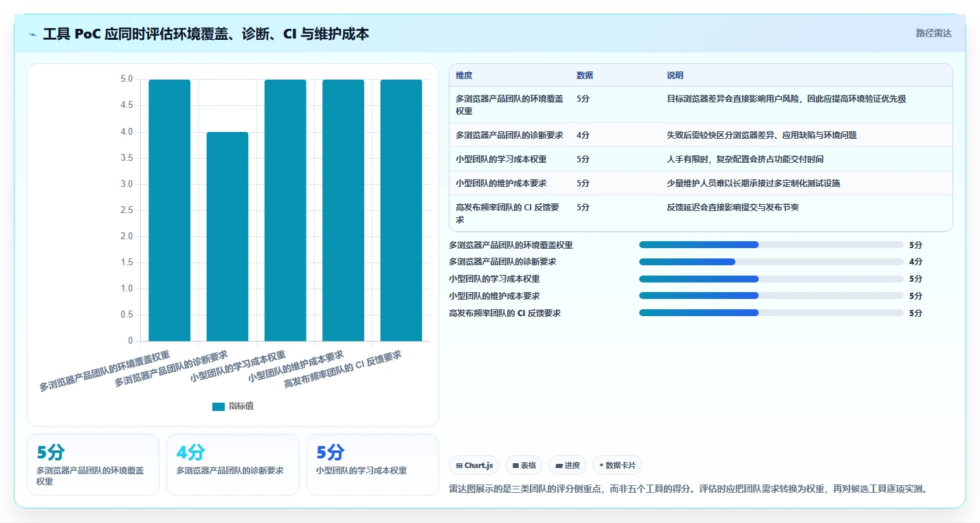Click description 反馈延迟会直接影响提交与发布节奏
980x523 pixels.
pyautogui.click(x=733, y=208)
